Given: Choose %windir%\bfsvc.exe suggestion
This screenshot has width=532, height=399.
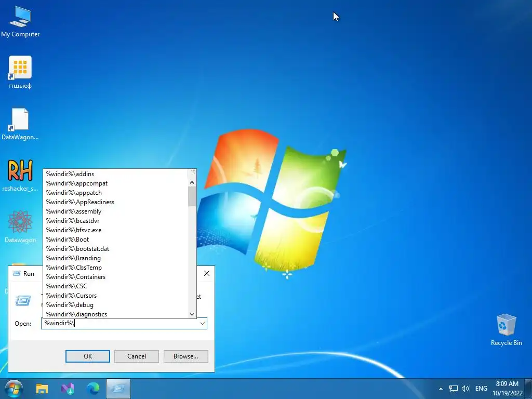Looking at the screenshot, I should pos(115,230).
